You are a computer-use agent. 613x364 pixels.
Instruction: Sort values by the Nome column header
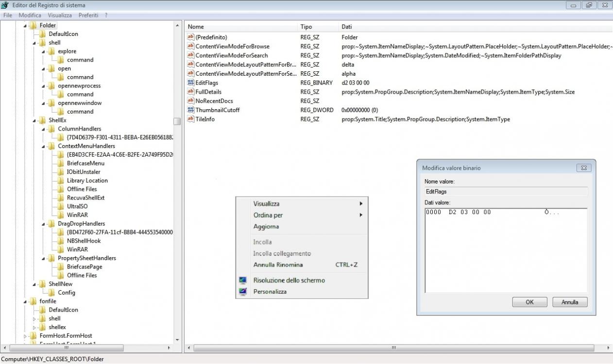click(241, 27)
